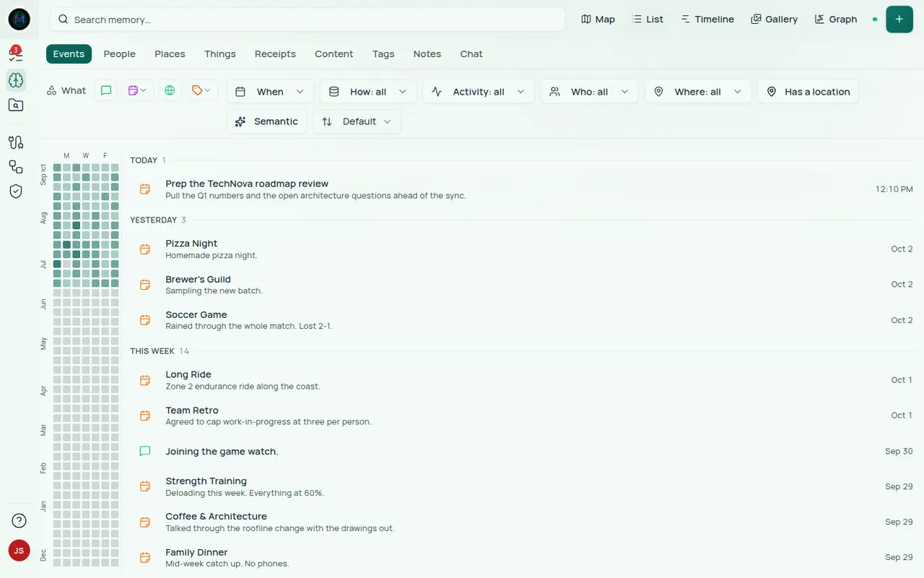Open the workflow nodes sidebar icon
924x578 pixels.
[16, 167]
